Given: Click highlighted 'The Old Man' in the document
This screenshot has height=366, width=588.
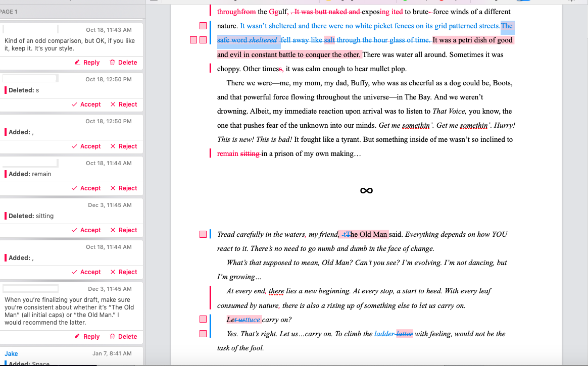Looking at the screenshot, I should [x=367, y=235].
